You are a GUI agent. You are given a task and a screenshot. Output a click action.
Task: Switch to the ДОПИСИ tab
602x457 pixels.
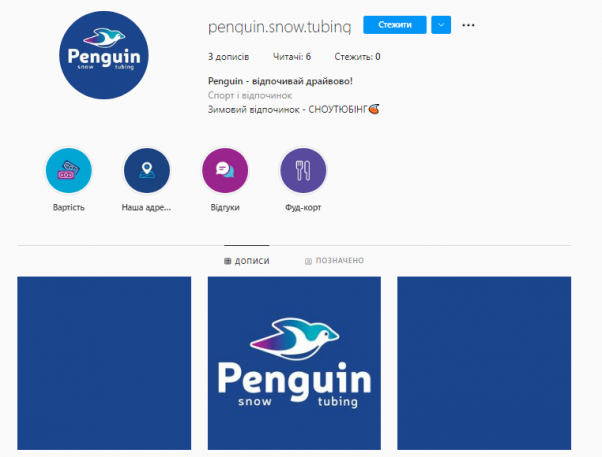[247, 261]
